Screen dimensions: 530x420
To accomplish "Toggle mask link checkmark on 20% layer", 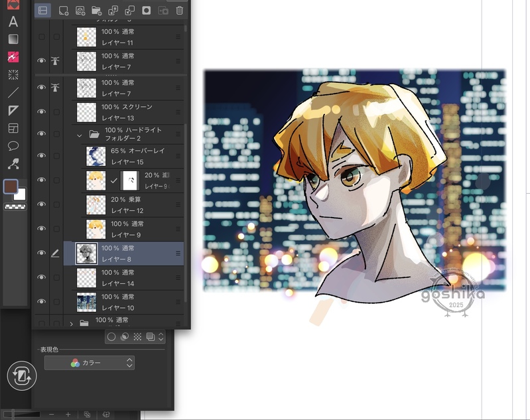I will coord(114,180).
